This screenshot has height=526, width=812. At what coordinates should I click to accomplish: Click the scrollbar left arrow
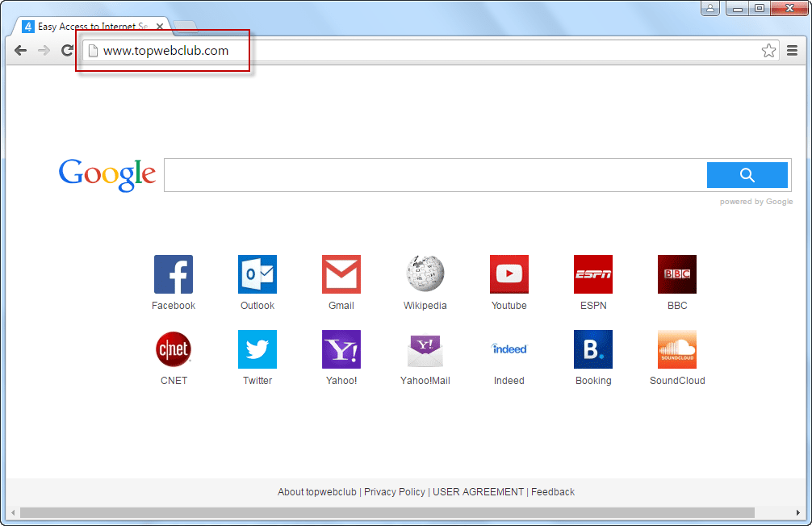click(x=13, y=512)
